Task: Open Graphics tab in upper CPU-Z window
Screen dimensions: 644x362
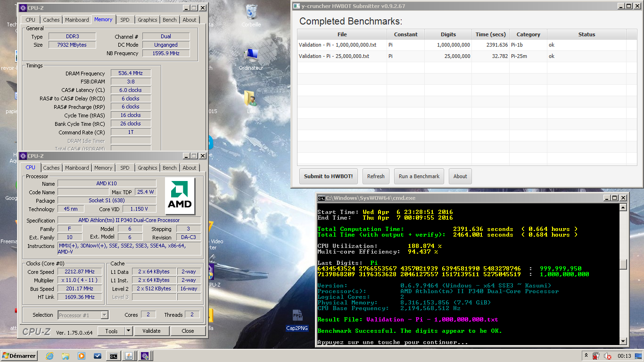Action: point(148,20)
